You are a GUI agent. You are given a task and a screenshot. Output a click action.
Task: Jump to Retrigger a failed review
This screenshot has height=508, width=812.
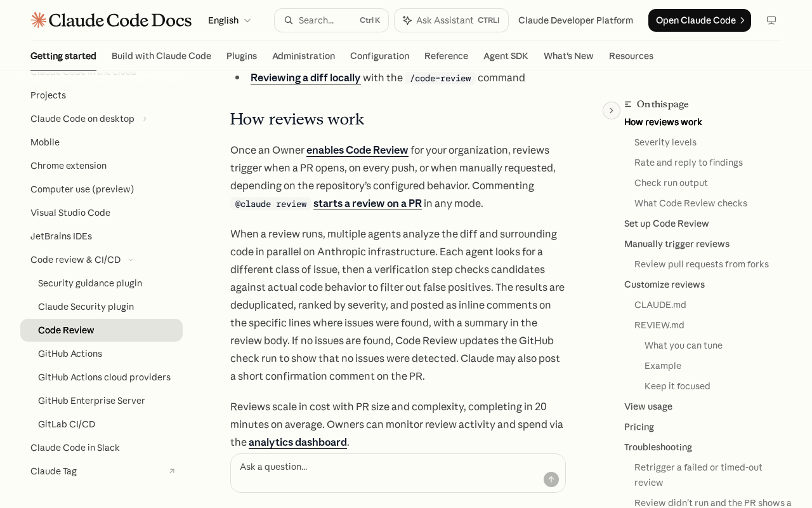698,475
